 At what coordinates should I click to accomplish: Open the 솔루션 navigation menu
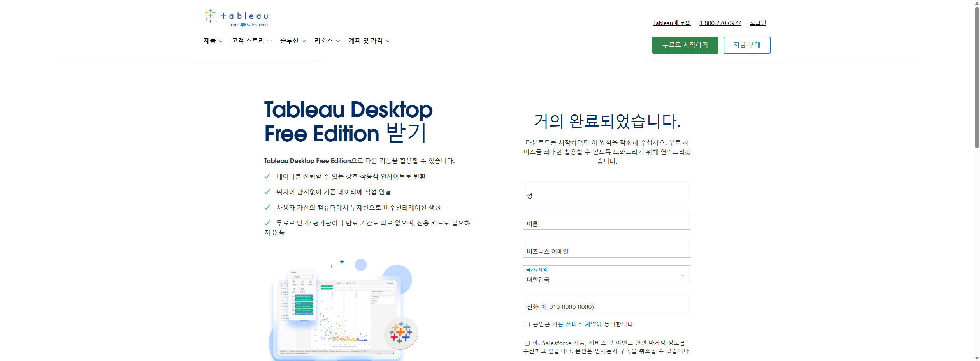293,41
